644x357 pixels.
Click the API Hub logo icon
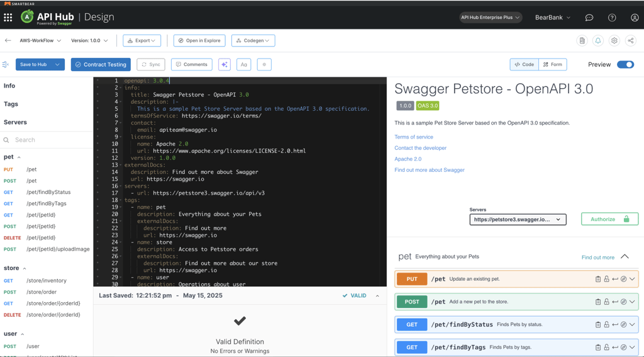pyautogui.click(x=27, y=17)
